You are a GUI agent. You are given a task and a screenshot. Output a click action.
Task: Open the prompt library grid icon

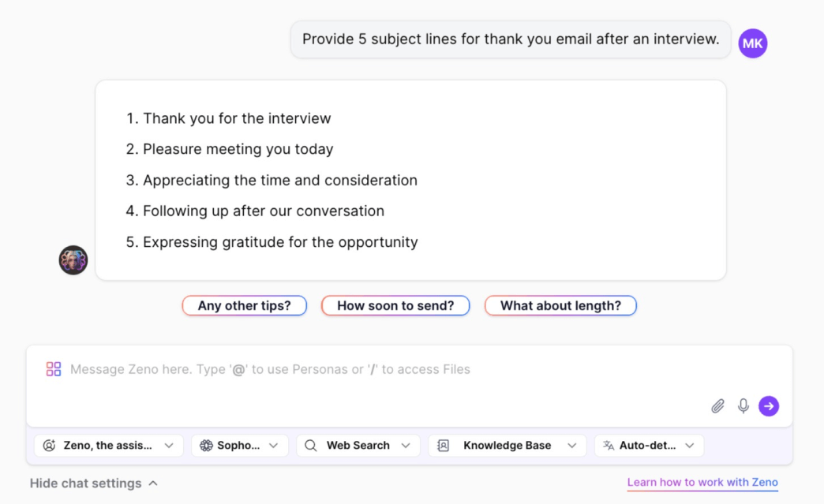point(53,369)
